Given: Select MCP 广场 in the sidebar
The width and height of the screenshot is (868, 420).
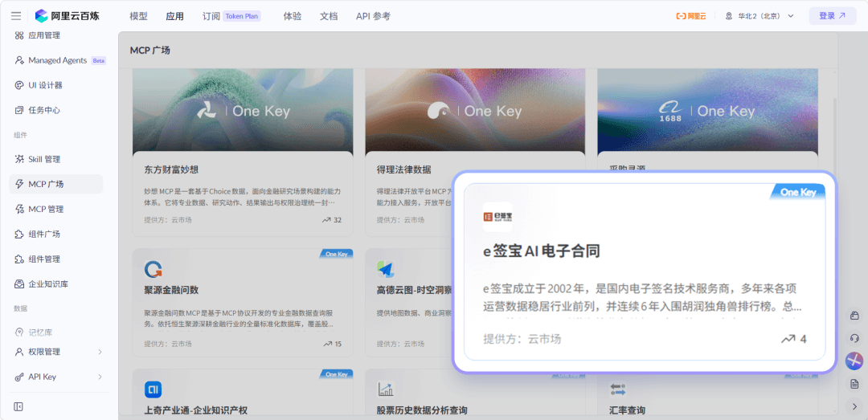Looking at the screenshot, I should coord(55,184).
